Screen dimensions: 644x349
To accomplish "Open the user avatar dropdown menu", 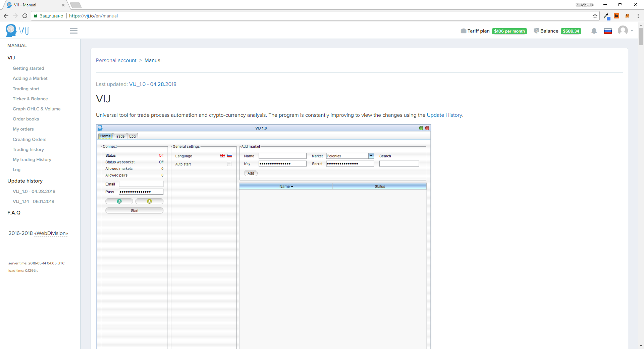I will point(625,31).
